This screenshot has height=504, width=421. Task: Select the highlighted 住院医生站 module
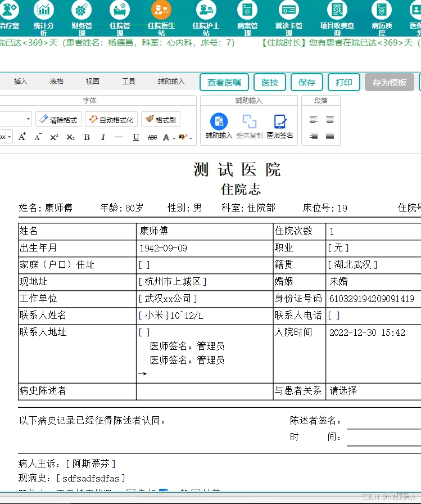tap(161, 10)
